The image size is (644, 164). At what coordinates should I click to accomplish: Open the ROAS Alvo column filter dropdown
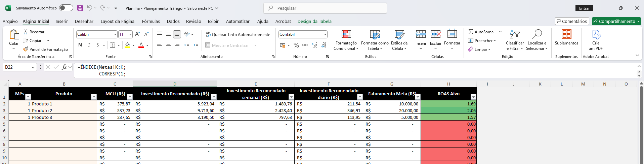pyautogui.click(x=473, y=97)
